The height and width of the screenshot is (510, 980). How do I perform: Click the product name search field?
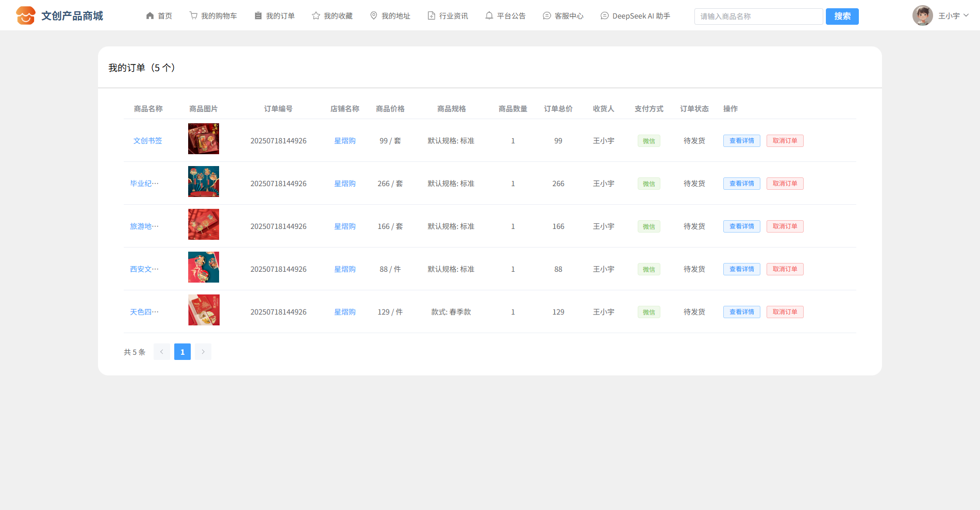coord(758,17)
